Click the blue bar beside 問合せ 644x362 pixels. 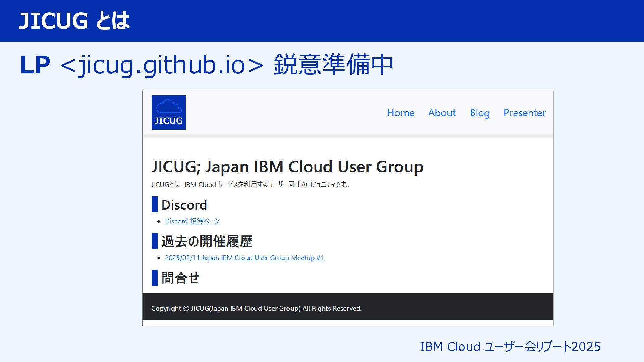155,278
